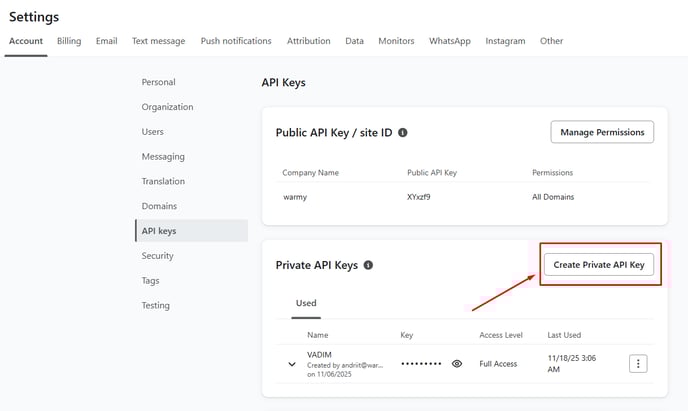Open the Instagram settings tab

[x=505, y=41]
